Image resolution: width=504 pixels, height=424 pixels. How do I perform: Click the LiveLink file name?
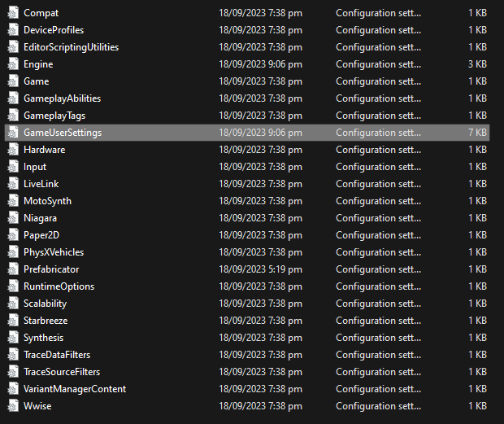click(x=41, y=184)
